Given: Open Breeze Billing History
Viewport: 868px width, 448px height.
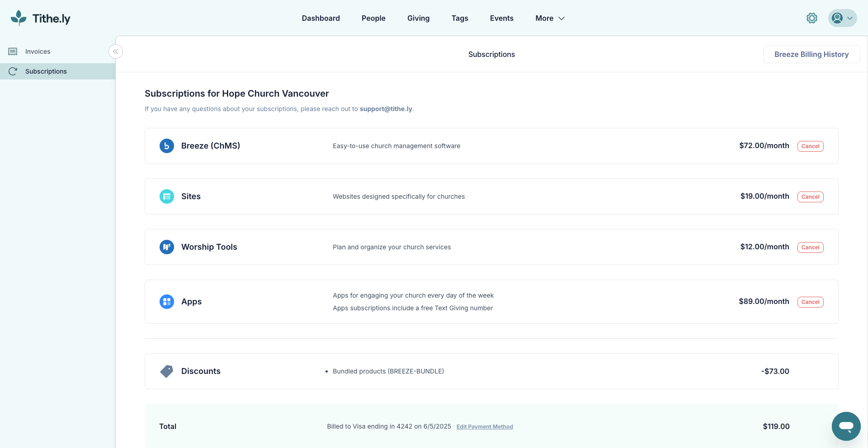Looking at the screenshot, I should tap(811, 54).
